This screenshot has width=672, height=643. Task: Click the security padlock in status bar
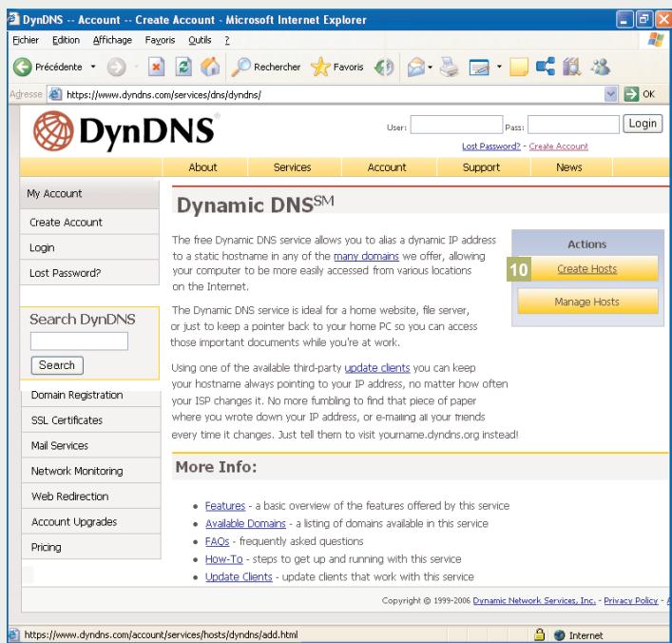(x=540, y=634)
